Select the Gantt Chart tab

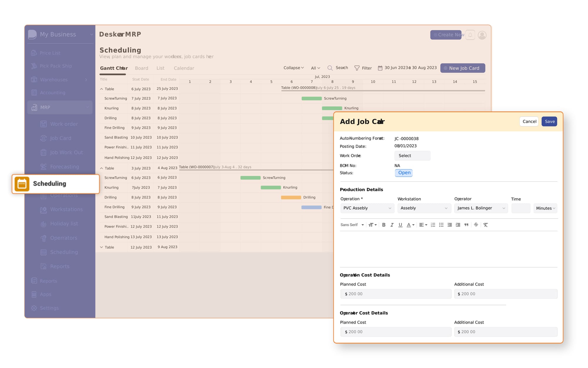pos(113,68)
